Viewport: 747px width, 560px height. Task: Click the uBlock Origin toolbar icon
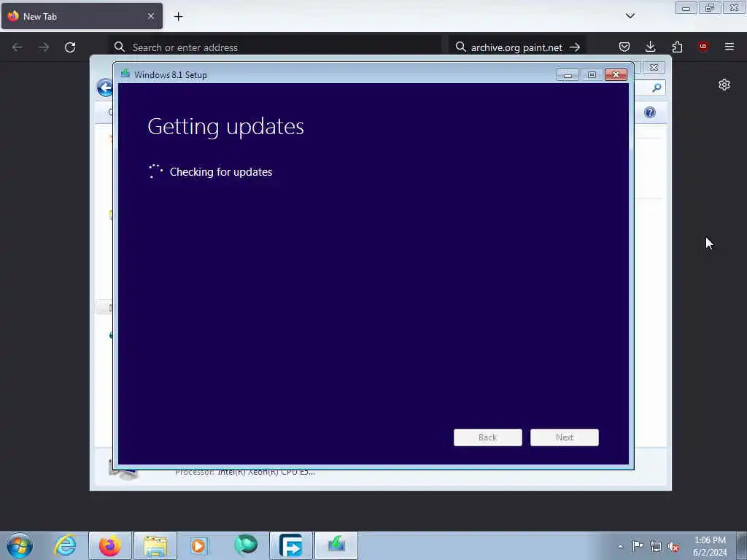coord(703,46)
